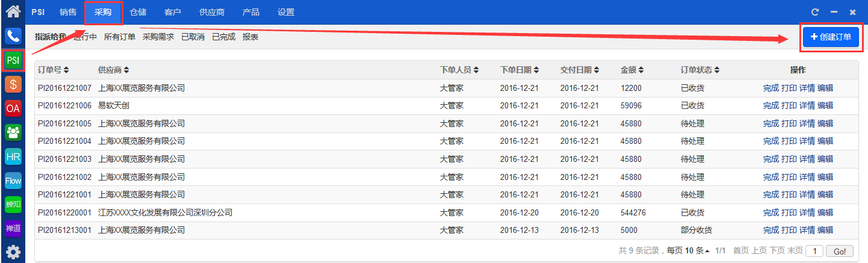The width and height of the screenshot is (868, 263).
Task: Sort by 金额 column
Action: pos(633,70)
